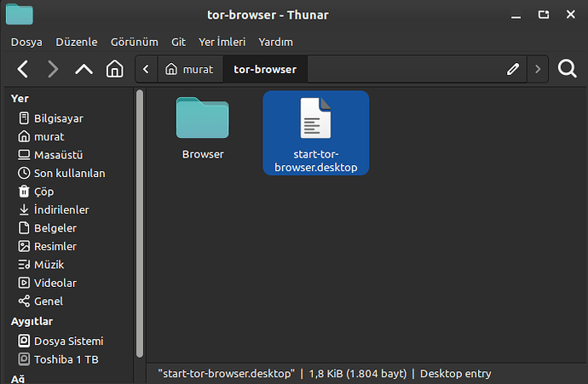The image size is (588, 384).
Task: Click status bar file info text
Action: 325,374
